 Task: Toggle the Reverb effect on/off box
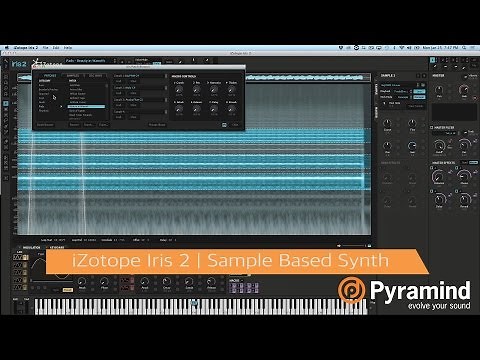(457, 192)
